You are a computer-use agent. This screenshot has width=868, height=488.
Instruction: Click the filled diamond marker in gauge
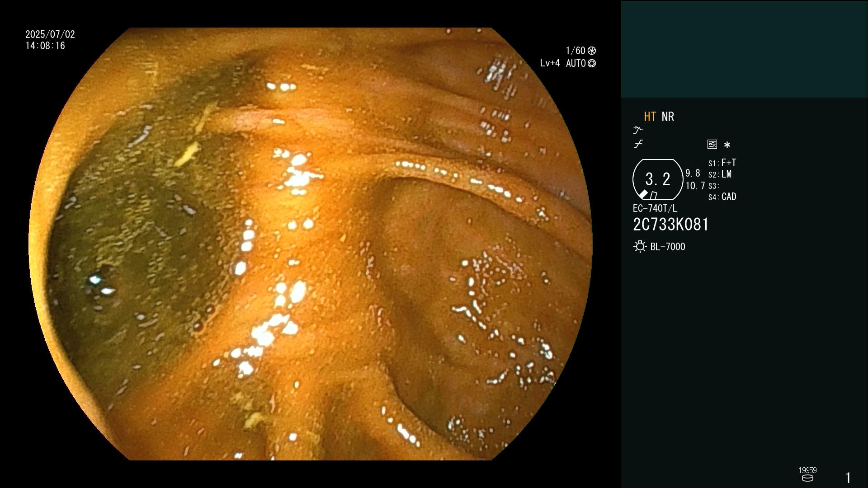[x=643, y=194]
